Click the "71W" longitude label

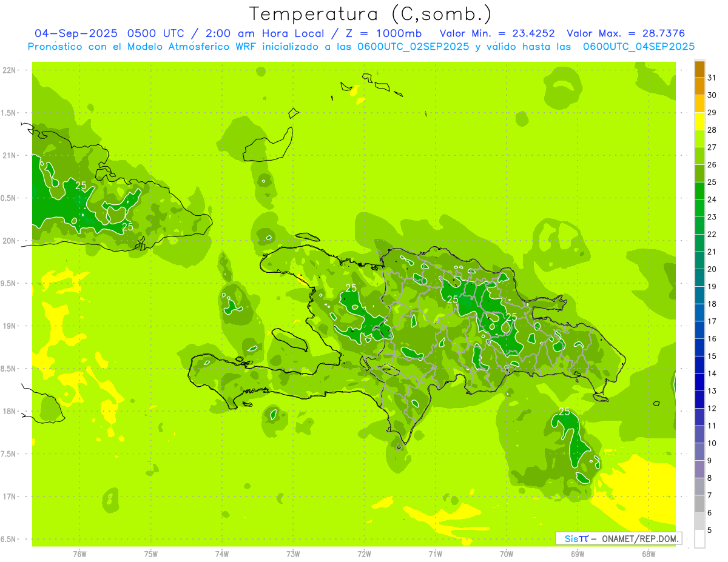(435, 554)
